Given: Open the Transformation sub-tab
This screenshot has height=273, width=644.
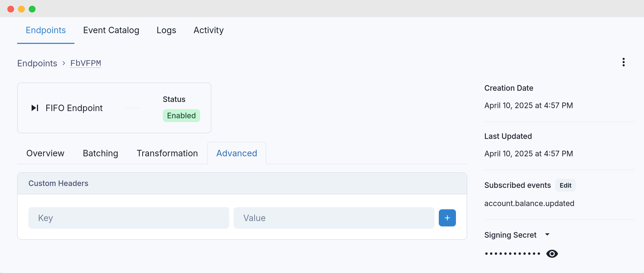Looking at the screenshot, I should coord(167,153).
